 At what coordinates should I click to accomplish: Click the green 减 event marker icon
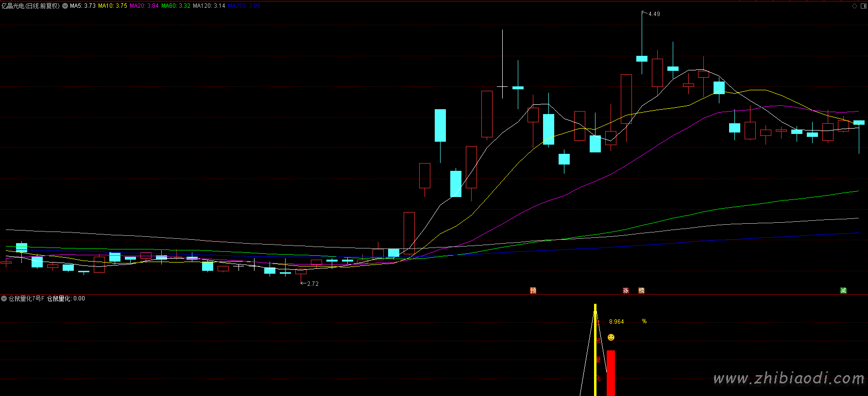843,290
